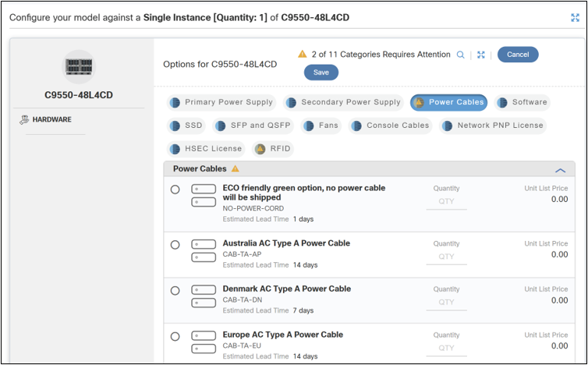Select HARDWARE in the left sidebar
The width and height of the screenshot is (588, 365).
coord(51,119)
